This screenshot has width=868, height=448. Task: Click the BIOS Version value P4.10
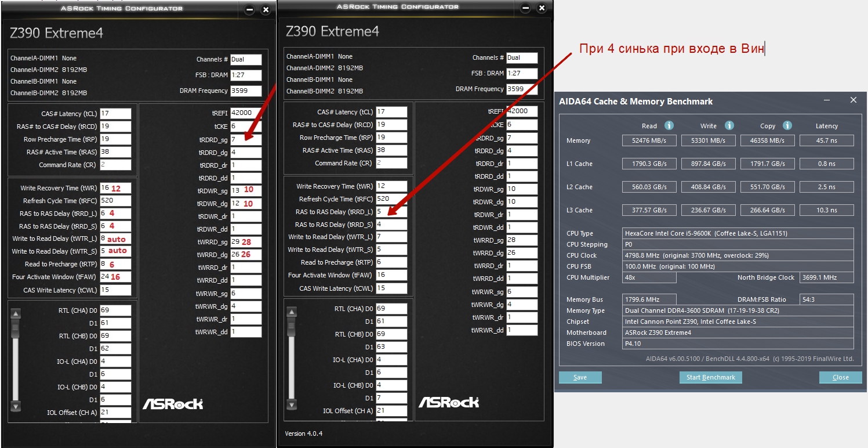(738, 344)
